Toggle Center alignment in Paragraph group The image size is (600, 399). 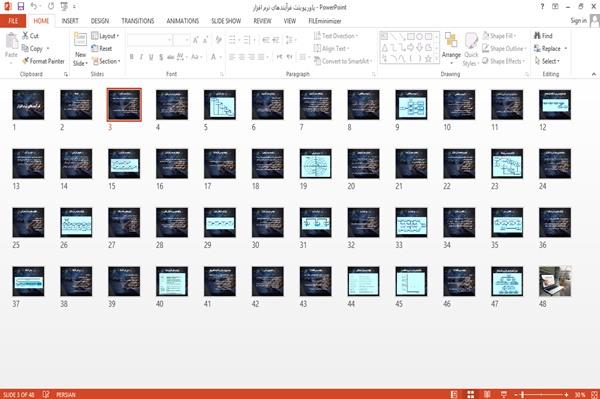242,57
